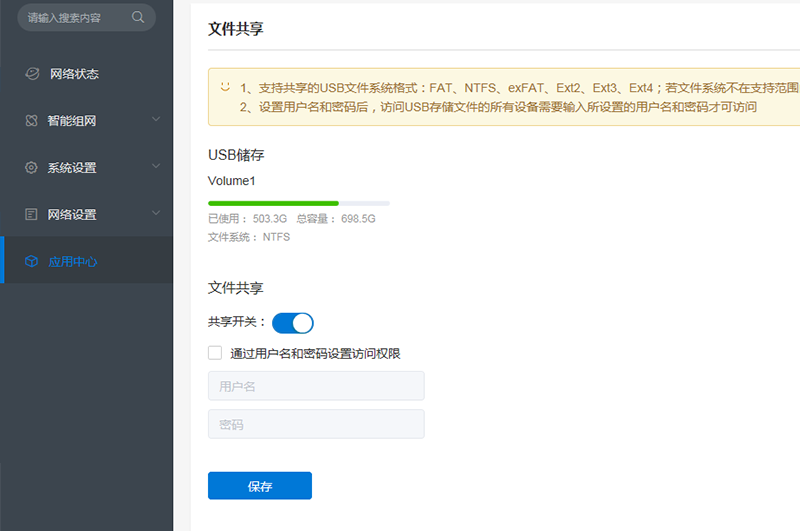Click the search magnifier icon
The image size is (800, 531).
pos(138,17)
